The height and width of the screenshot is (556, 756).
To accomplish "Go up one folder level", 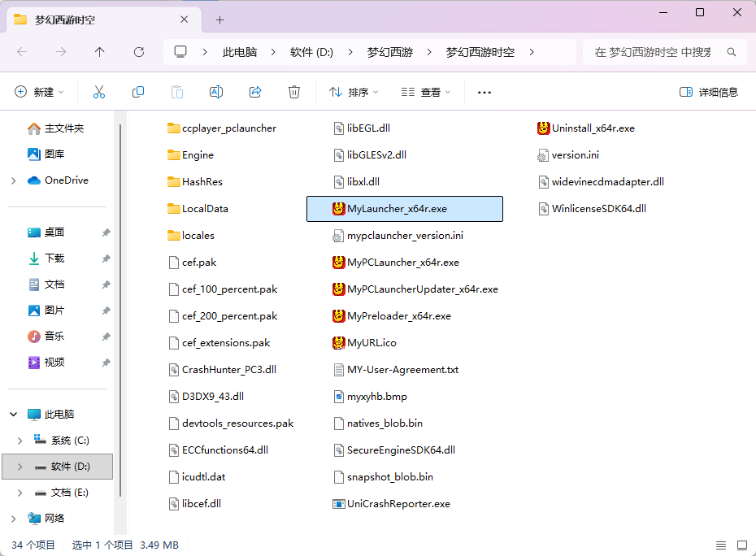I will coord(100,51).
